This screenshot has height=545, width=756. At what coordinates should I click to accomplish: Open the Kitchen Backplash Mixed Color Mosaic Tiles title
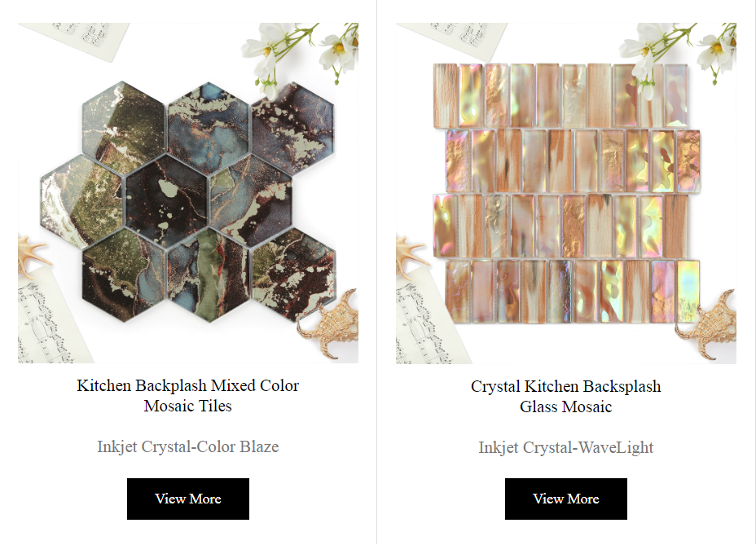coord(188,395)
